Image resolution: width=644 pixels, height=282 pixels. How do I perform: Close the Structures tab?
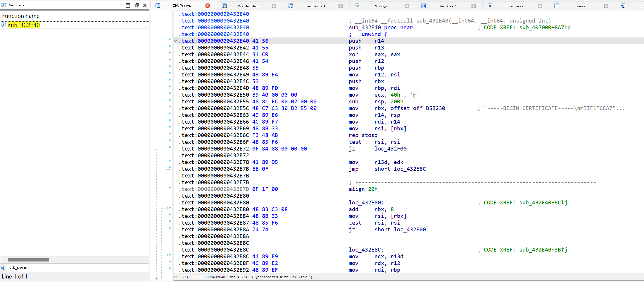540,6
